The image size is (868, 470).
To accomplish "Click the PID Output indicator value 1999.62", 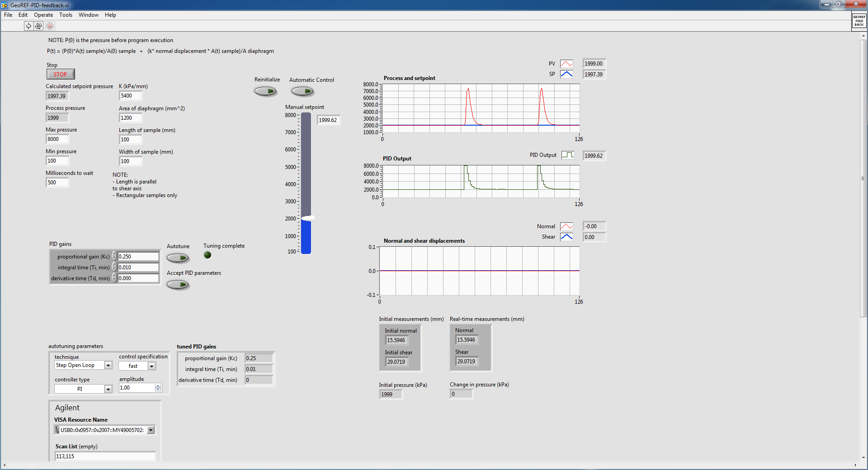I will point(594,156).
